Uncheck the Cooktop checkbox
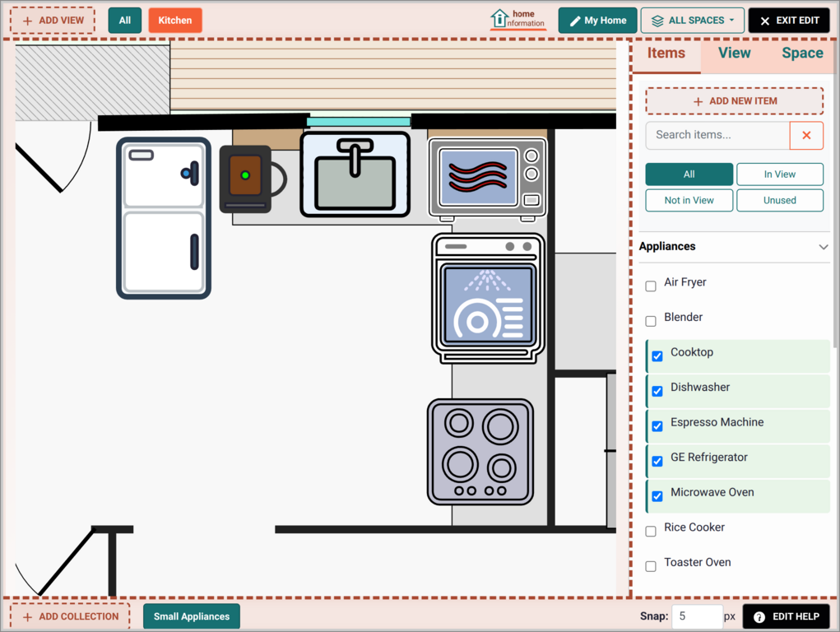This screenshot has height=632, width=840. [x=657, y=356]
